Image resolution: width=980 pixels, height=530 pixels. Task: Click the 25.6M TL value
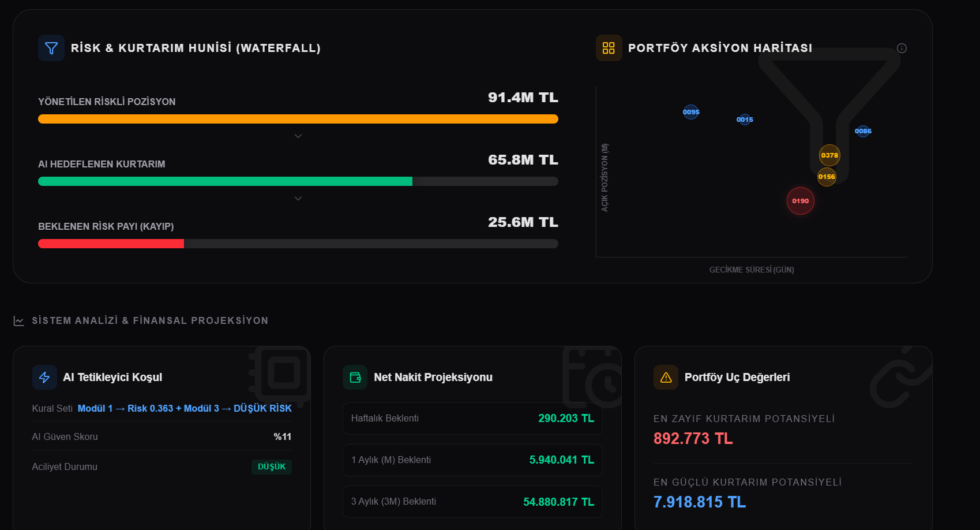[523, 222]
